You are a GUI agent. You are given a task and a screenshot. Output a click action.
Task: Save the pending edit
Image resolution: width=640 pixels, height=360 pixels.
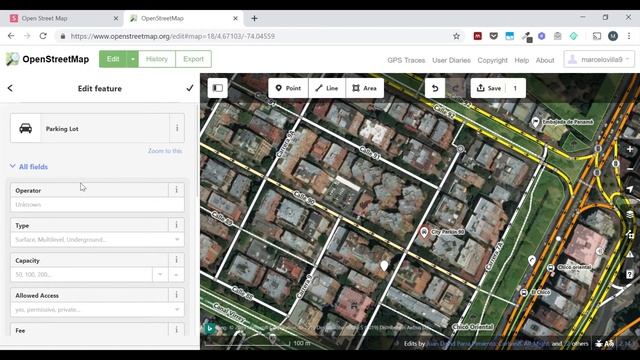tap(498, 88)
